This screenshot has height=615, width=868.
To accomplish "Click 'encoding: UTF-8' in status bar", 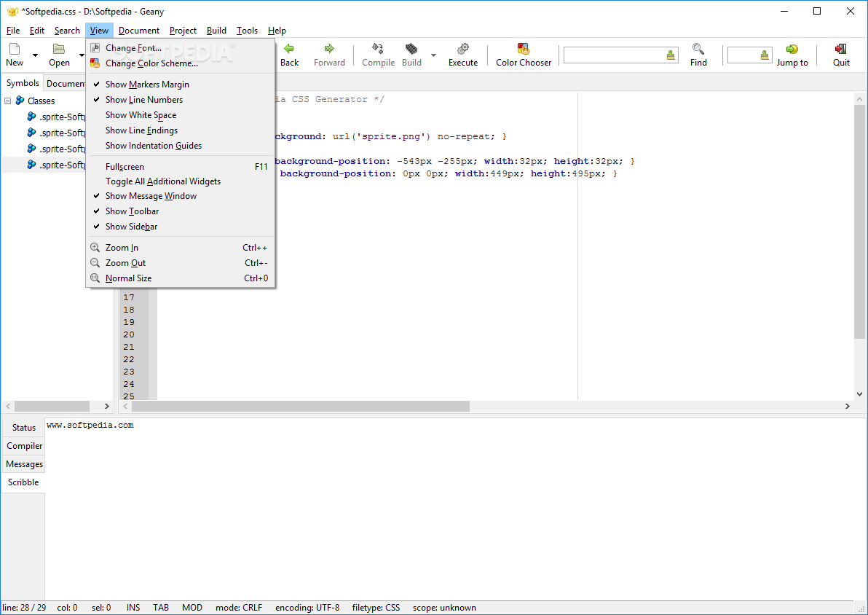I will tap(307, 608).
